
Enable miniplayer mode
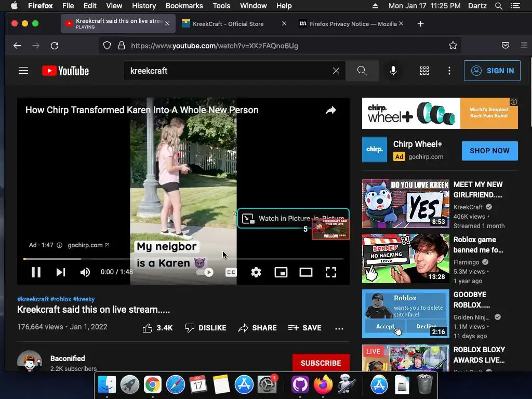coord(281,272)
